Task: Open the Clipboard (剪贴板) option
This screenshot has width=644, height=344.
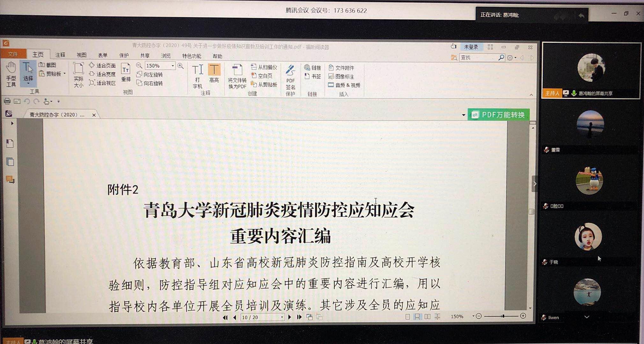Action: 52,74
